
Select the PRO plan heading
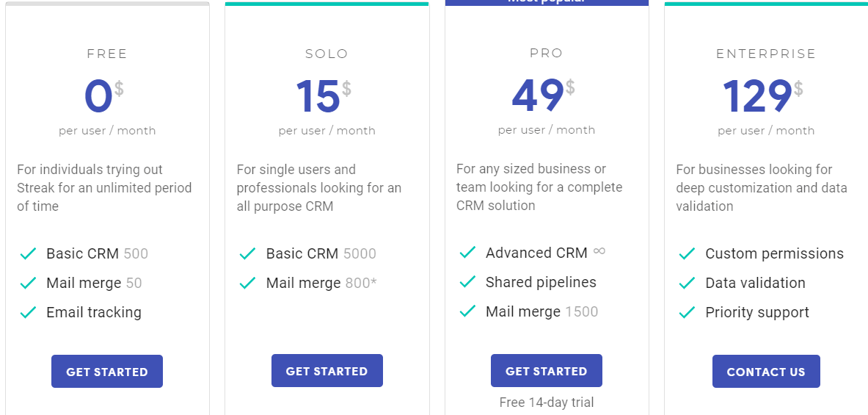pyautogui.click(x=546, y=53)
